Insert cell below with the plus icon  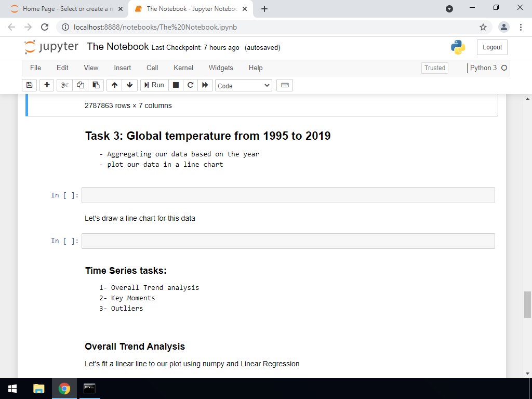(47, 85)
